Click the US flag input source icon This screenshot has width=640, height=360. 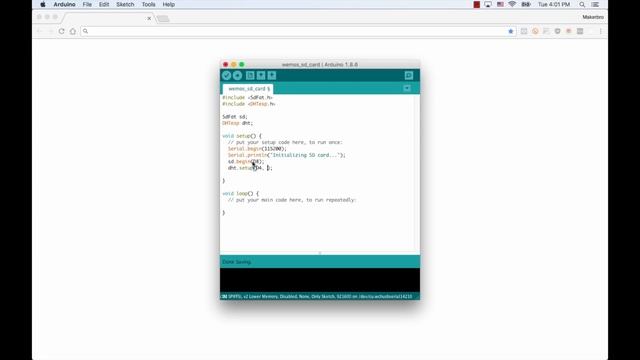pyautogui.click(x=500, y=4)
